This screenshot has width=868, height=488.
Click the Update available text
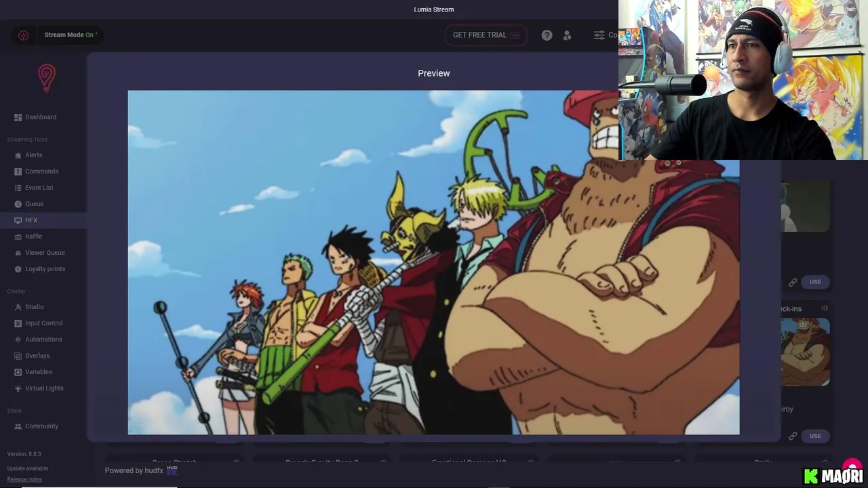coord(28,468)
